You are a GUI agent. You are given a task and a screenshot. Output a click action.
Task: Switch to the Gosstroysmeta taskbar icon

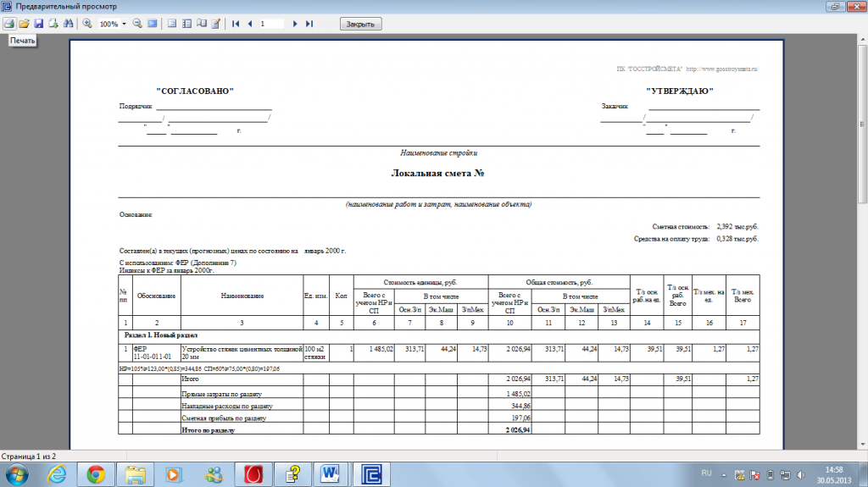click(371, 474)
